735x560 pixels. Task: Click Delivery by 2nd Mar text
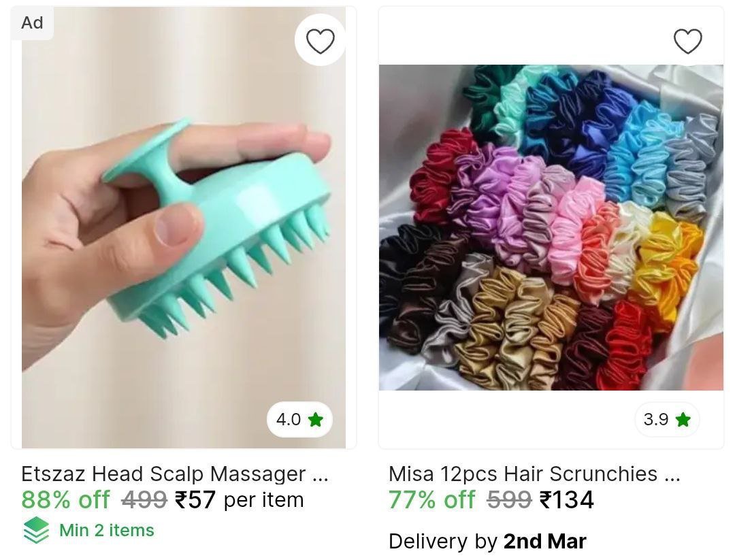487,541
